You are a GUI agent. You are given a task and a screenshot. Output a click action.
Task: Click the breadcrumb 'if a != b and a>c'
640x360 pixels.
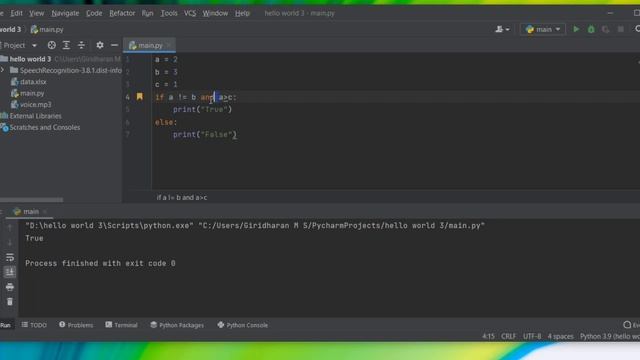pyautogui.click(x=182, y=198)
